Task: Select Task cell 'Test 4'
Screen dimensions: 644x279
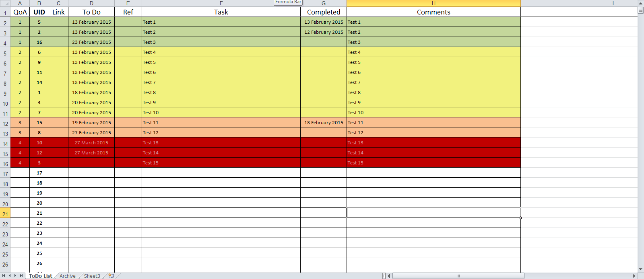Action: 221,52
